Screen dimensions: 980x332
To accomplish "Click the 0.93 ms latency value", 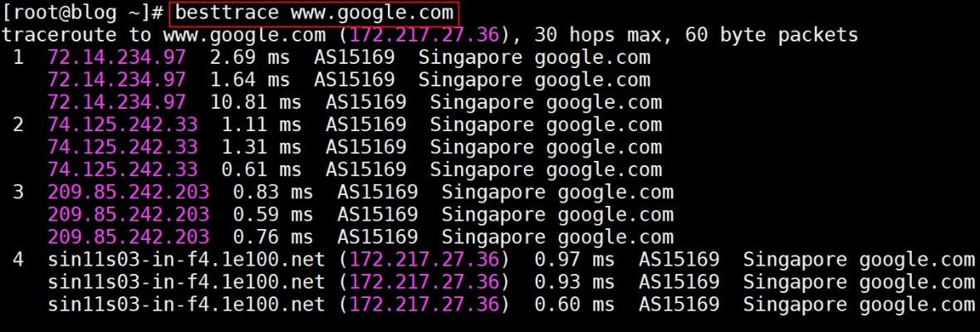I will click(x=575, y=282).
